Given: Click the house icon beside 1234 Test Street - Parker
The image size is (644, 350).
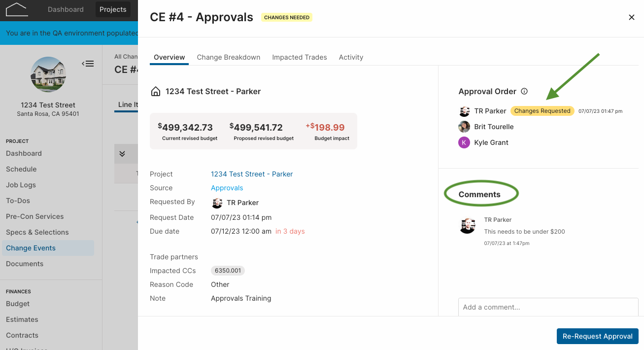Looking at the screenshot, I should [155, 91].
